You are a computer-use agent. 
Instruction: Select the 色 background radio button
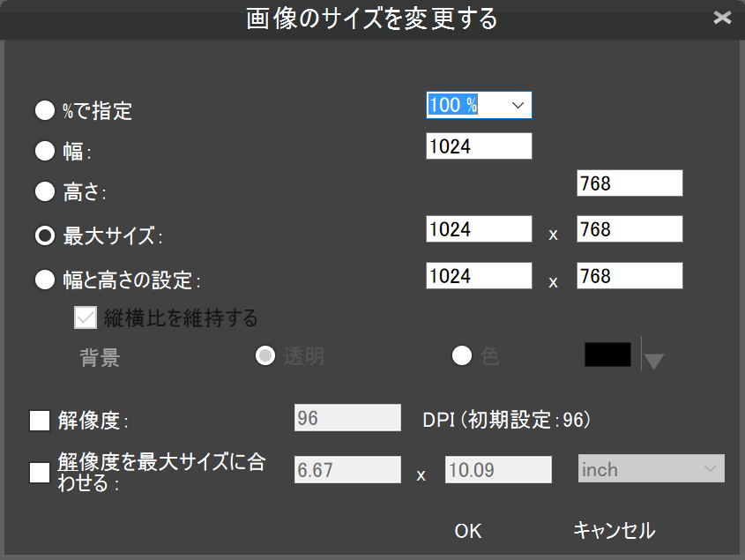(462, 355)
